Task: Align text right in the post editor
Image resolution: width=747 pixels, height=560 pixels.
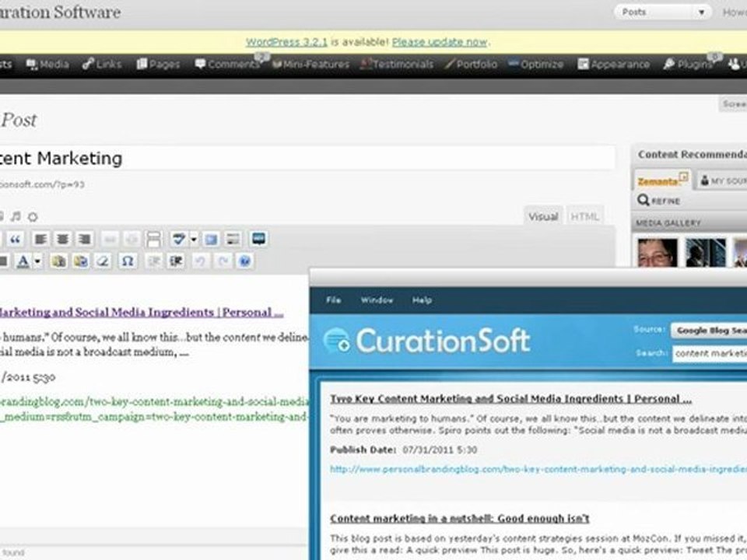Action: pos(84,239)
